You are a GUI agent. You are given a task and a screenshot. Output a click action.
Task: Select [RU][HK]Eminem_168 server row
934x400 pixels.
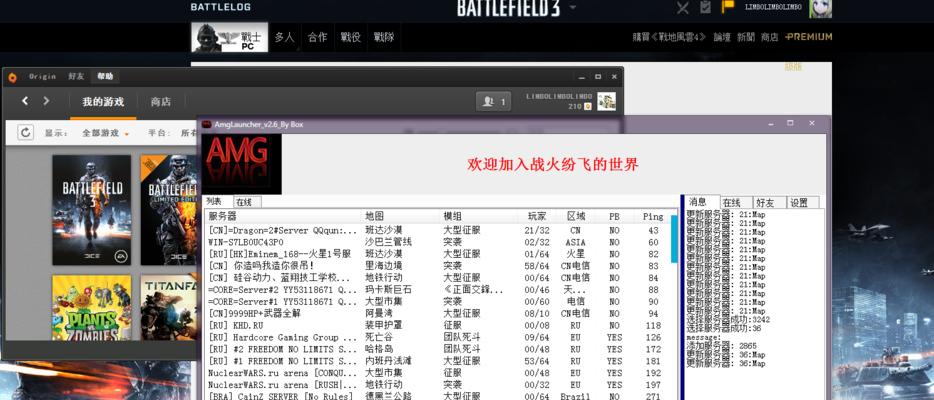click(x=438, y=254)
